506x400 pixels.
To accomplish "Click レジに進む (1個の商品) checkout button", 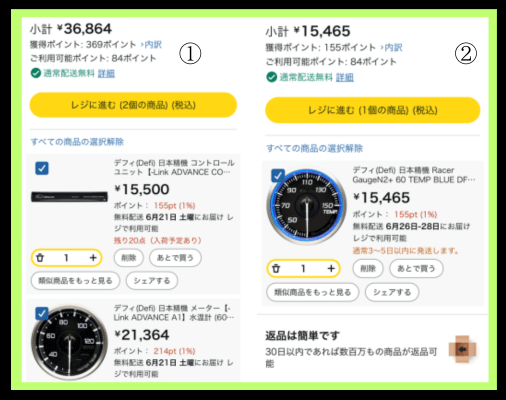I will [373, 110].
